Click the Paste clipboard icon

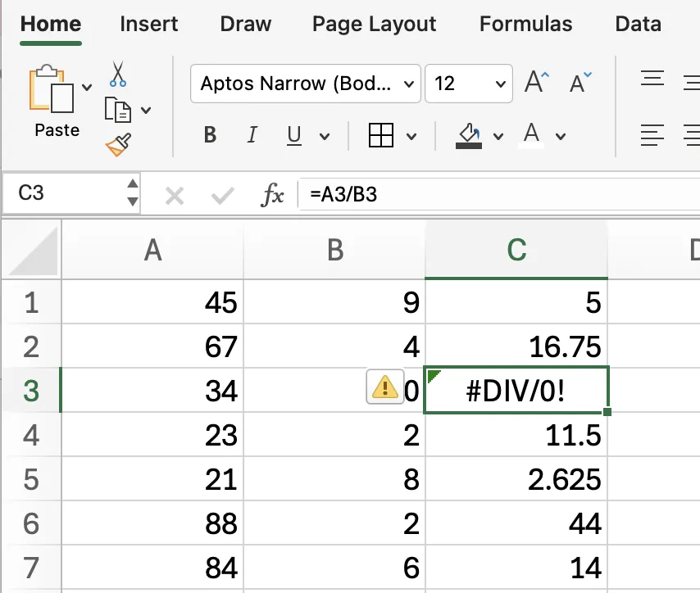[52, 88]
